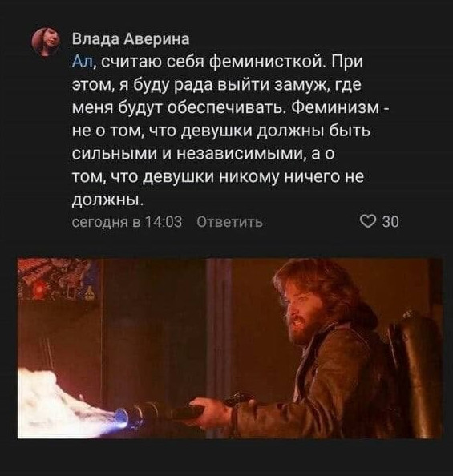The width and height of the screenshot is (453, 476).
Task: Click the word Феминизм in the comment
Action: pyautogui.click(x=335, y=107)
